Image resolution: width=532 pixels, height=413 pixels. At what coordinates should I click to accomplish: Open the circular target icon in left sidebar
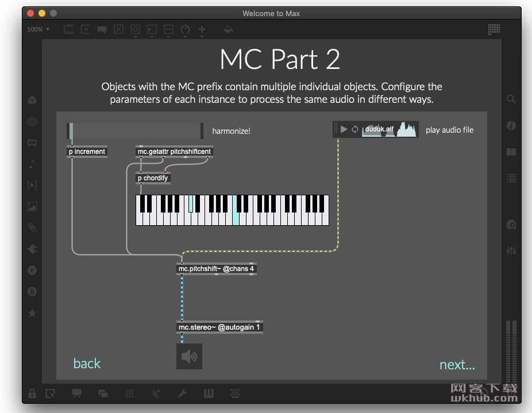[x=32, y=122]
